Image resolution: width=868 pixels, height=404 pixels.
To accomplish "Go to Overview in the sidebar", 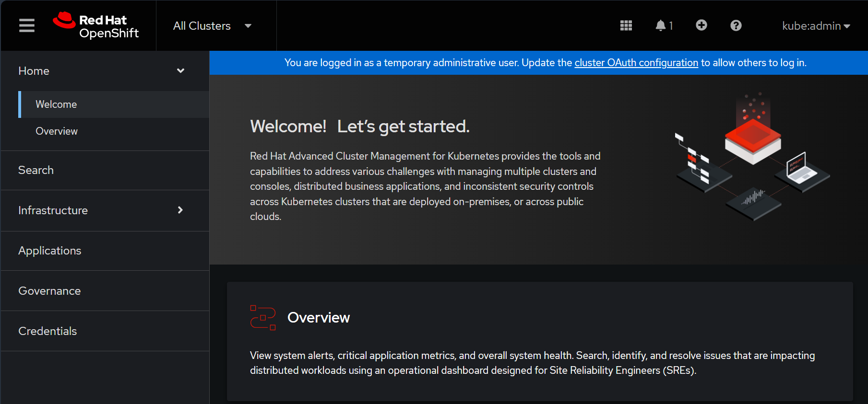I will tap(114, 131).
